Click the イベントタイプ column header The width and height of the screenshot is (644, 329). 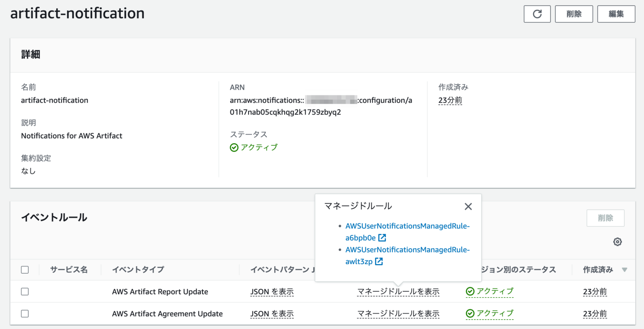pos(138,269)
